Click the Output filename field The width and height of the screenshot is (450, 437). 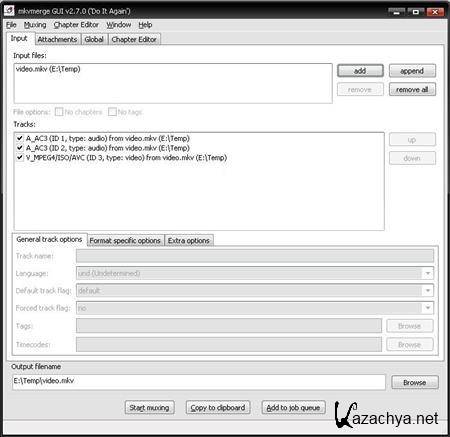[199, 382]
